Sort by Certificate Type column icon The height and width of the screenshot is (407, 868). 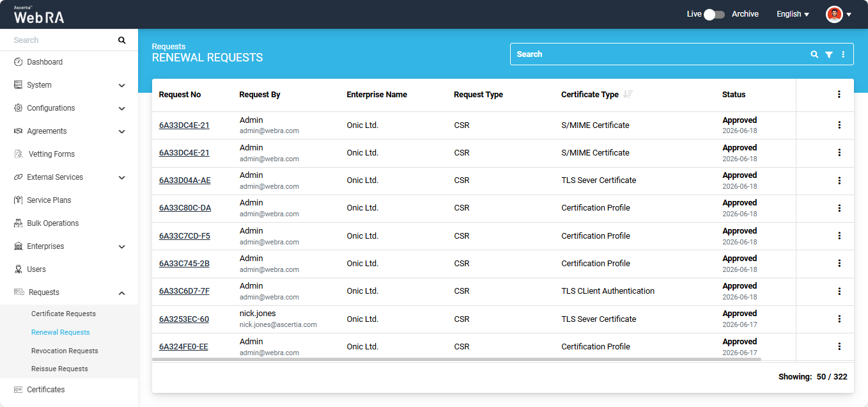628,94
